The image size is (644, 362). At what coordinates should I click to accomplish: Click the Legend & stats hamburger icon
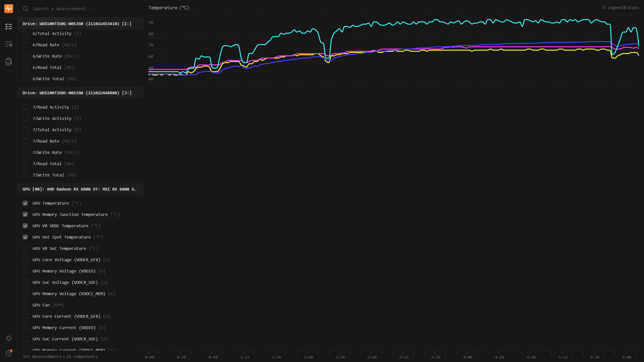click(x=603, y=8)
